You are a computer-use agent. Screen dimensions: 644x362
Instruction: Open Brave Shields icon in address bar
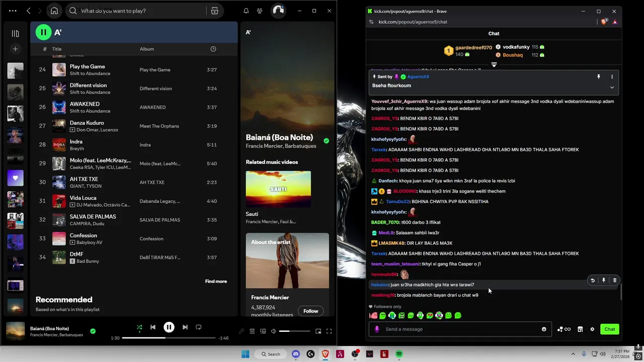tap(604, 22)
